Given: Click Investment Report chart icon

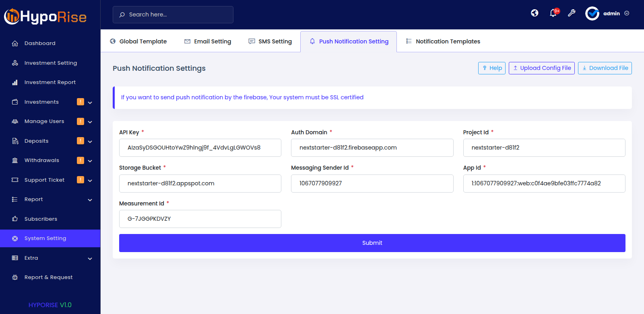Looking at the screenshot, I should 15,82.
